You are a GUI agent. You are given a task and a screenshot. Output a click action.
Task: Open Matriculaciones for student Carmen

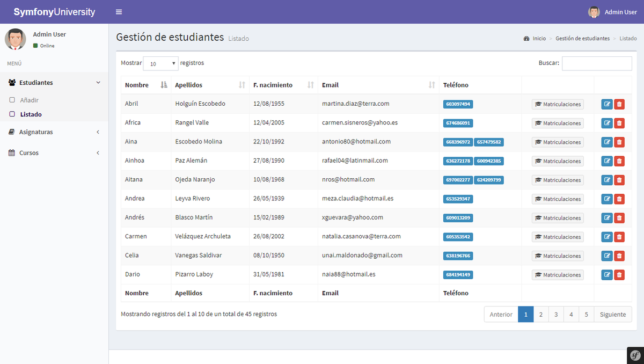558,236
